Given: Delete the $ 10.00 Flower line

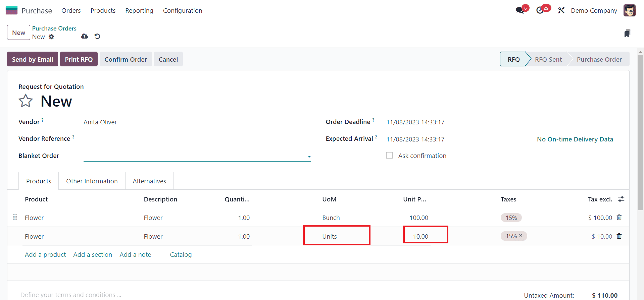Looking at the screenshot, I should point(619,236).
